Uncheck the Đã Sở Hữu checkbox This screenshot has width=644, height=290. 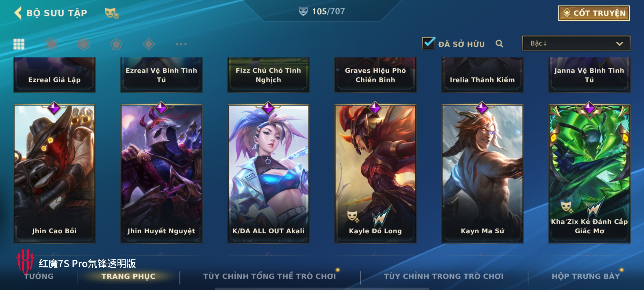pyautogui.click(x=428, y=43)
